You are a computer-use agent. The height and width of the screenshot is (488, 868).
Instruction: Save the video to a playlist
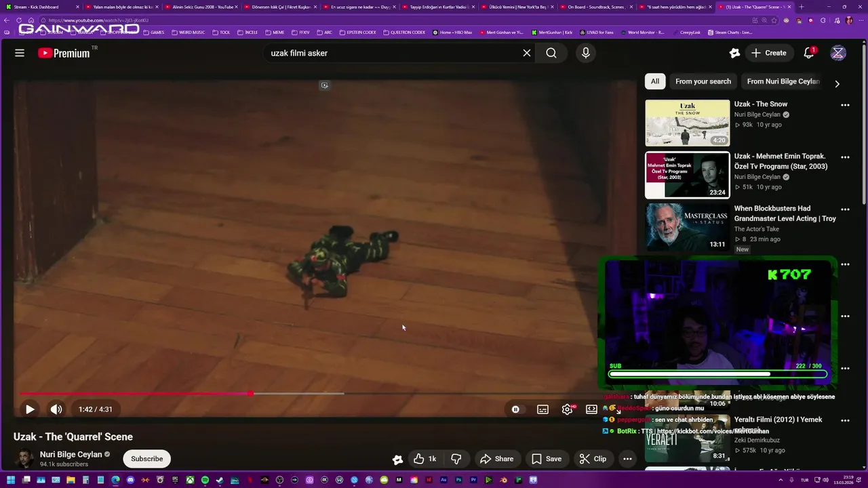point(547,459)
